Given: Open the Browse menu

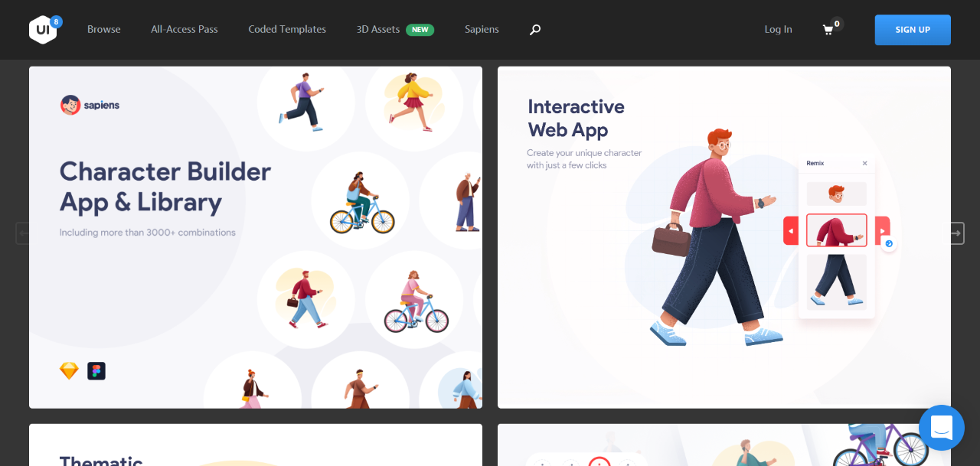Looking at the screenshot, I should pyautogui.click(x=104, y=29).
